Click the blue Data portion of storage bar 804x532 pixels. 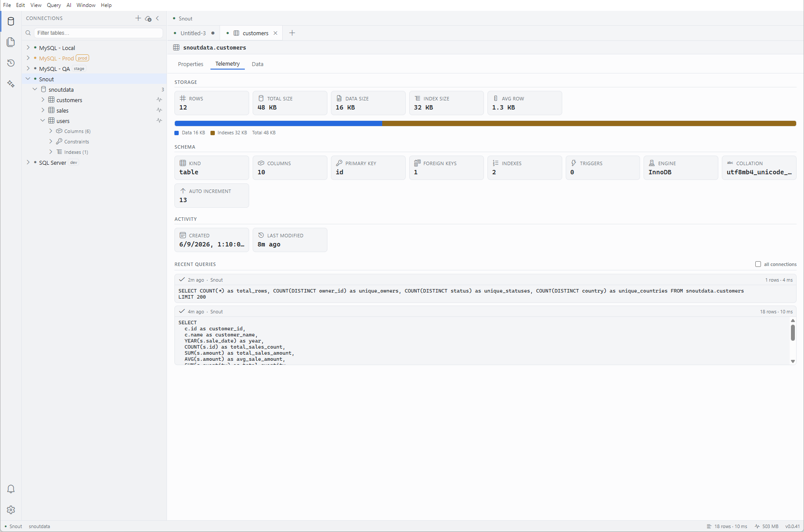pyautogui.click(x=278, y=123)
